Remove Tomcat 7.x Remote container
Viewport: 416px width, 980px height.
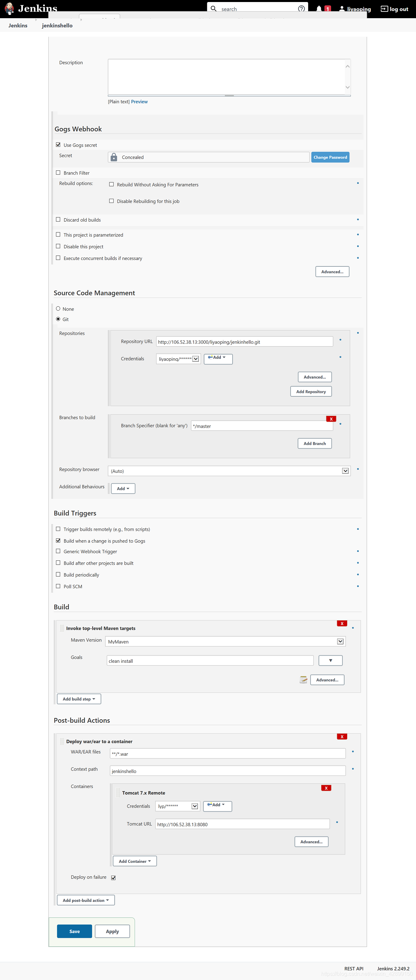tap(326, 788)
